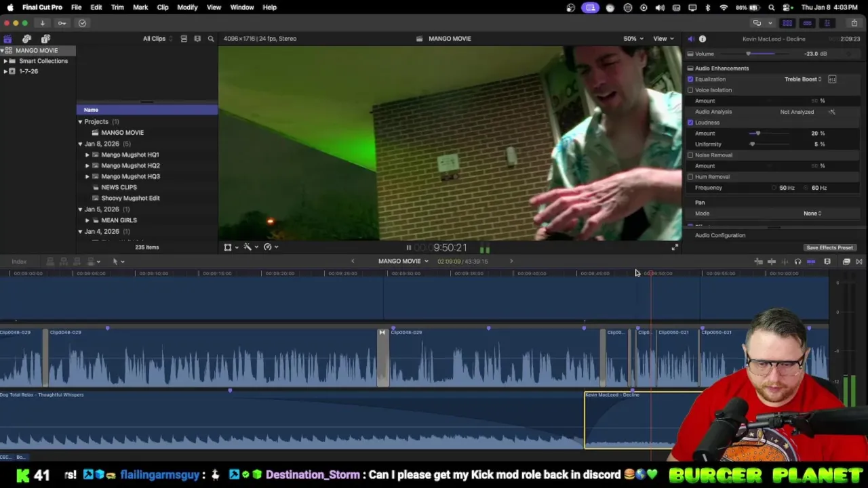Toggle the inspector show/hide button

(827, 23)
